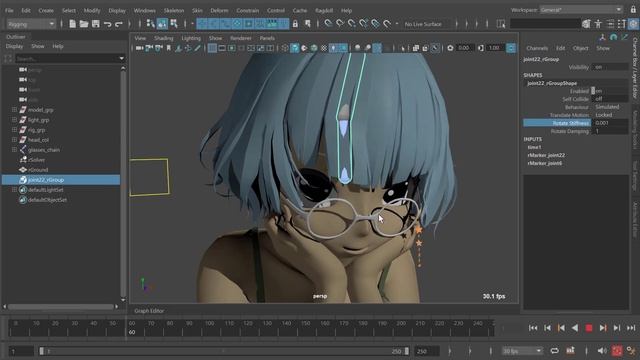Click the Outliner horizontal scrollbar
The width and height of the screenshot is (640, 360).
coord(60,307)
